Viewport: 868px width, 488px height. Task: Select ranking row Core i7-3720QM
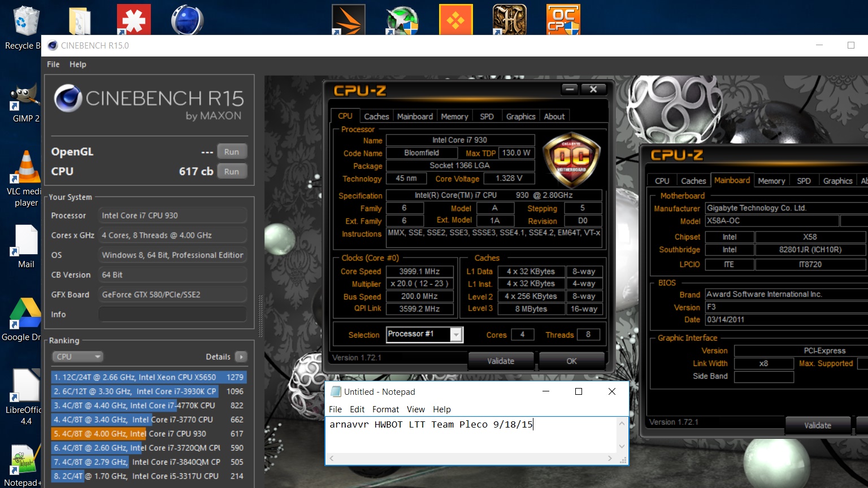[149, 448]
